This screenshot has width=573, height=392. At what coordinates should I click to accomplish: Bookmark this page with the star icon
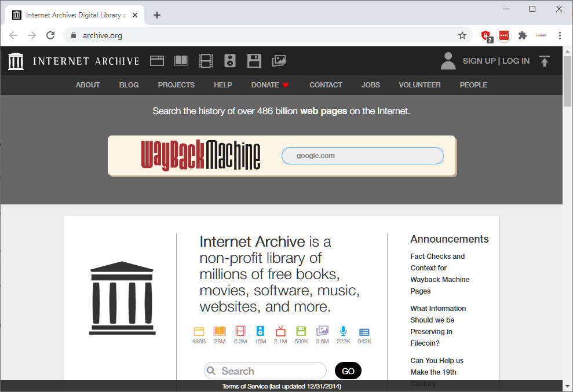(x=462, y=35)
